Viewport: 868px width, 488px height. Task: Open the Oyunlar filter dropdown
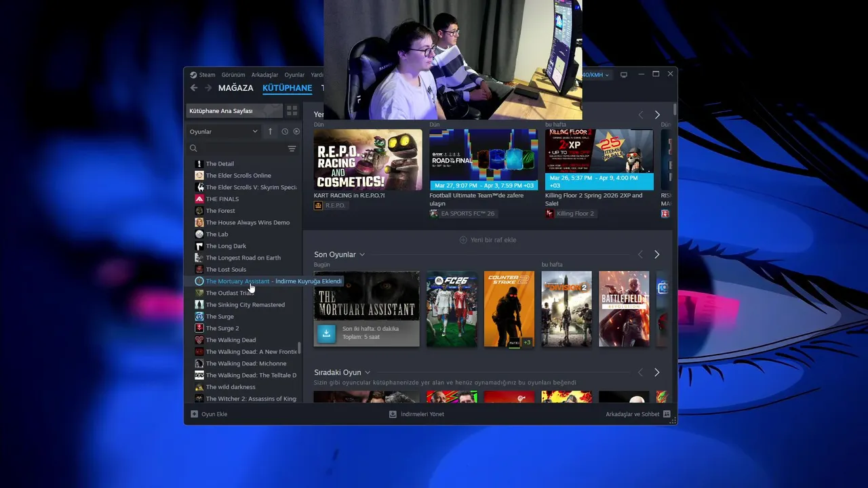(223, 131)
